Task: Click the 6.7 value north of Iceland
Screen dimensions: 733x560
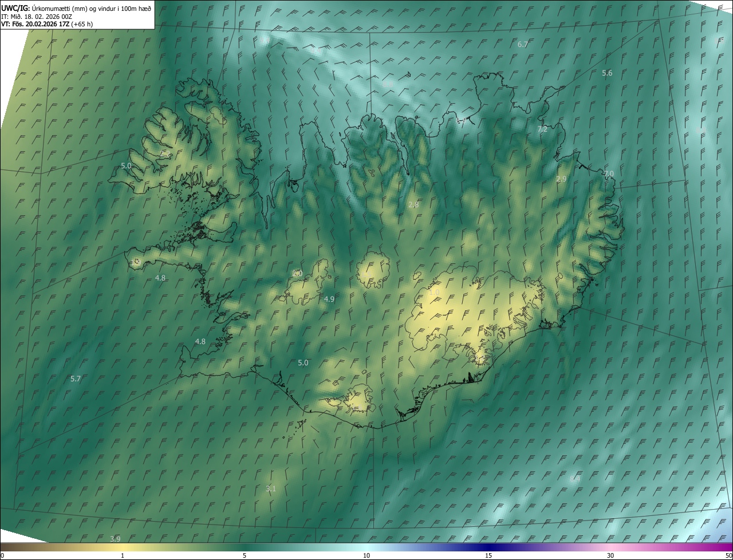Action: click(x=522, y=44)
